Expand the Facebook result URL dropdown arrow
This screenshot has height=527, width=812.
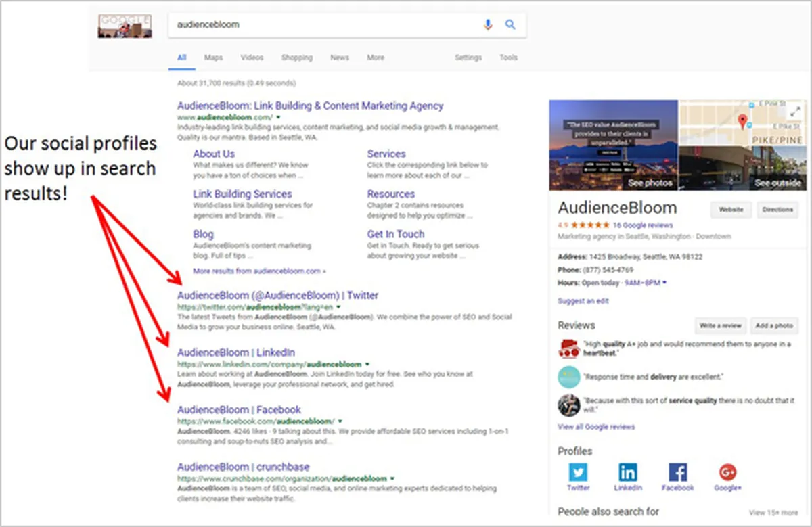point(339,421)
